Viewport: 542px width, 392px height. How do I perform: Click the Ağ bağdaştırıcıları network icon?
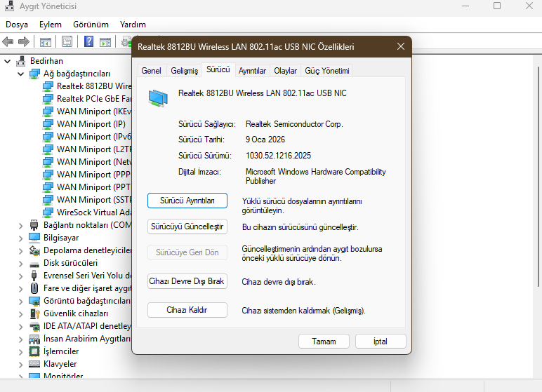pyautogui.click(x=34, y=74)
